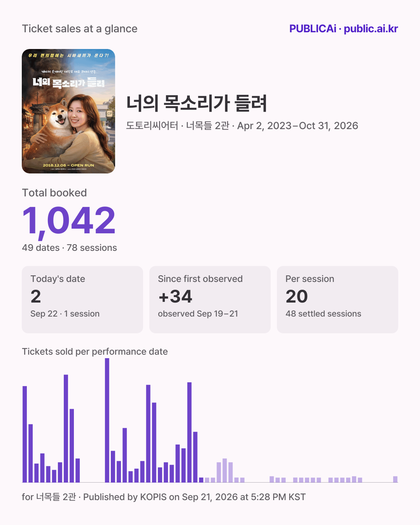Viewport: 420px width, 525px height.
Task: Click the show poster thumbnail
Action: pyautogui.click(x=68, y=111)
